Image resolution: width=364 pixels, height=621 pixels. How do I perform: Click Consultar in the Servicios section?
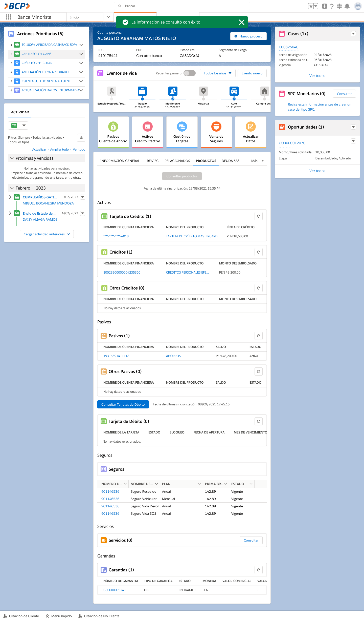pos(251,540)
